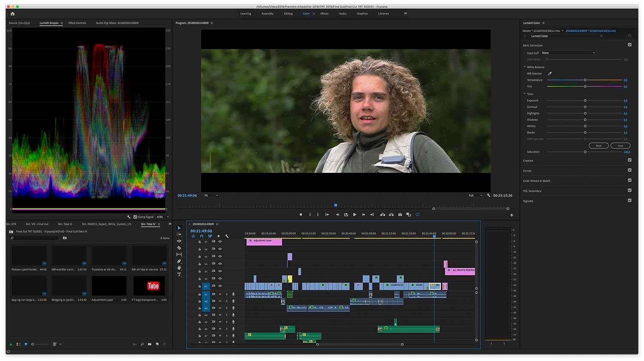Step back one frame
The width and height of the screenshot is (644, 361).
coord(337,214)
